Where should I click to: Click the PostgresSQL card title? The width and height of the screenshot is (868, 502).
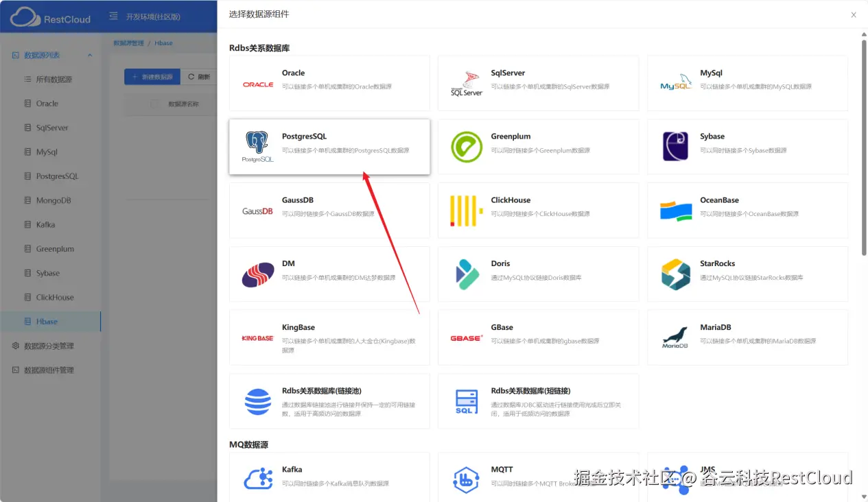pyautogui.click(x=304, y=136)
